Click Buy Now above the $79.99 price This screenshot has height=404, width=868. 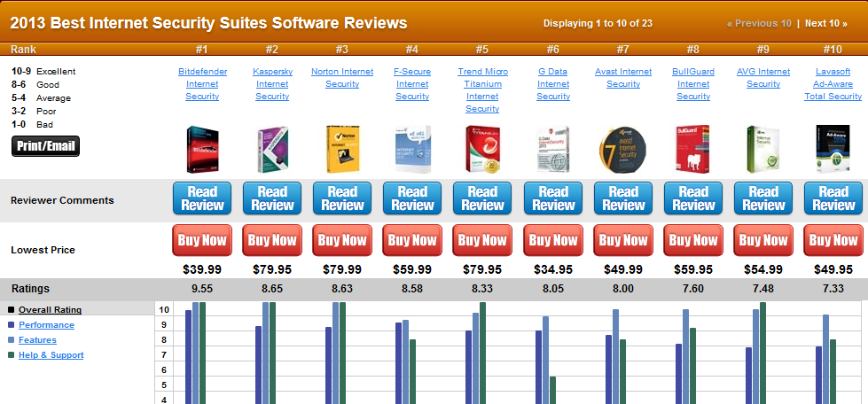coord(342,240)
